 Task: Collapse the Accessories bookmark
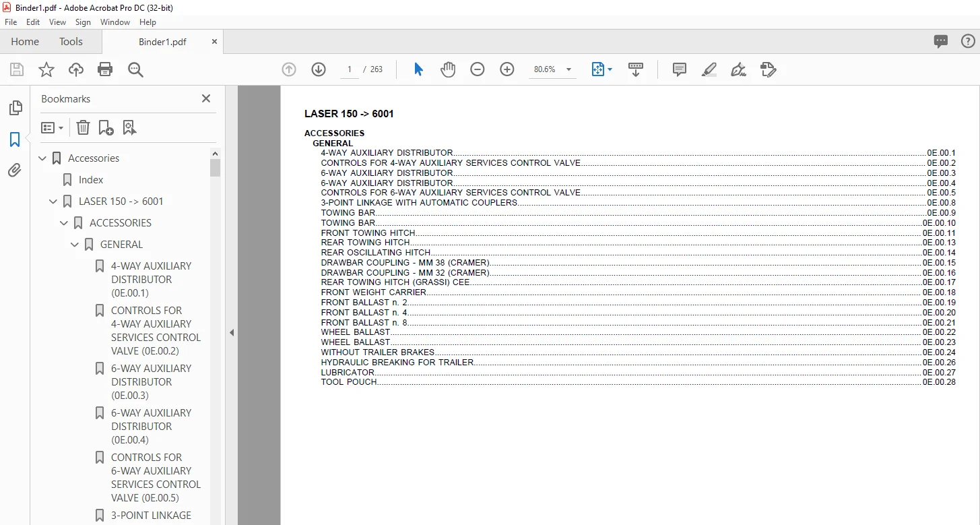[x=43, y=158]
